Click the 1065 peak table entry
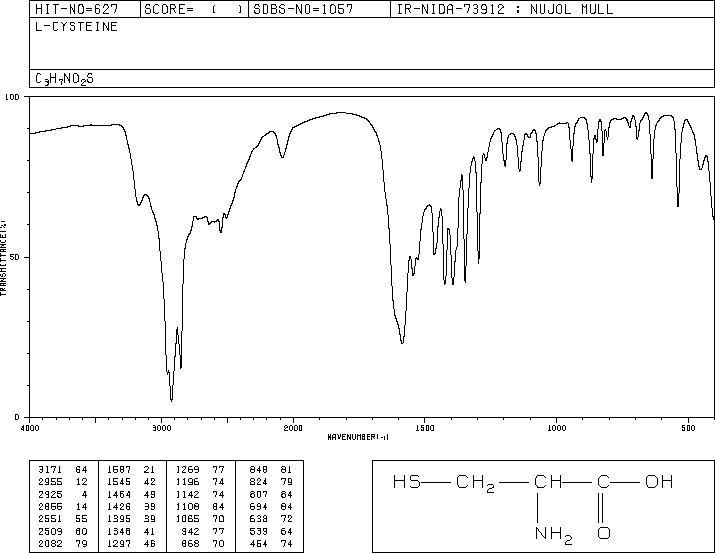 (200, 519)
